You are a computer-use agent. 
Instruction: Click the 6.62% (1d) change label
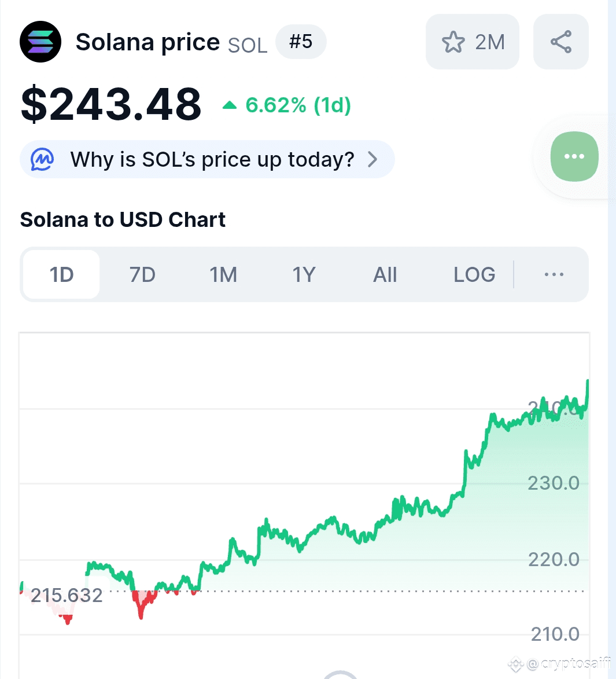(x=298, y=105)
